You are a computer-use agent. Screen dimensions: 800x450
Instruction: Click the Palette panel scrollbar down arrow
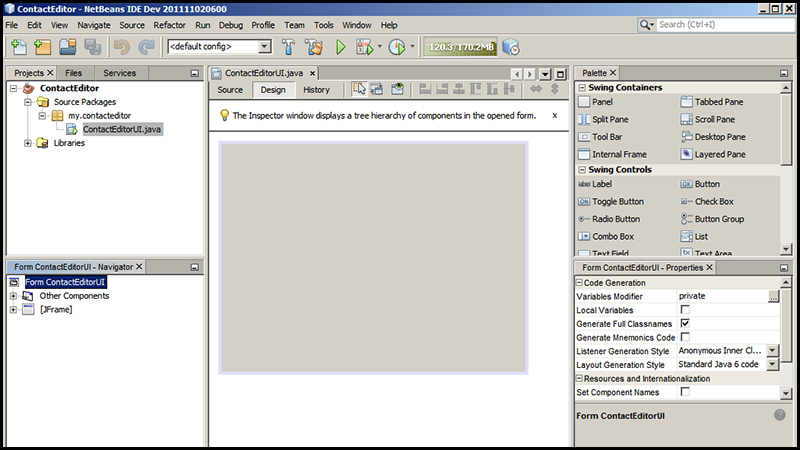pyautogui.click(x=786, y=249)
